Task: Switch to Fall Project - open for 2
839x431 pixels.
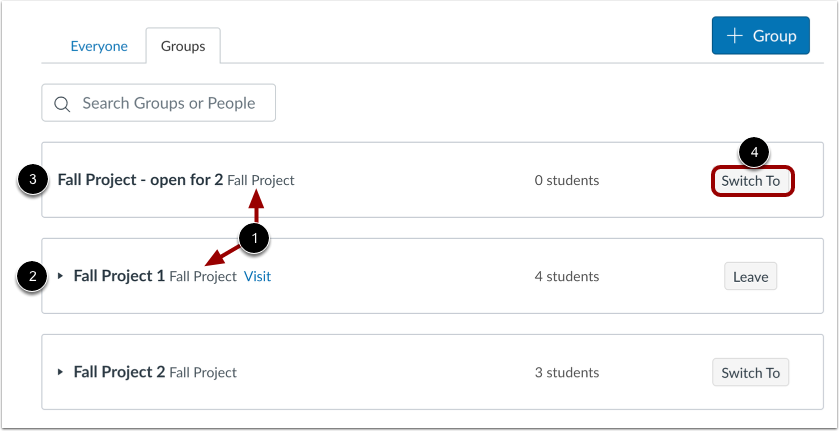Action: (754, 181)
